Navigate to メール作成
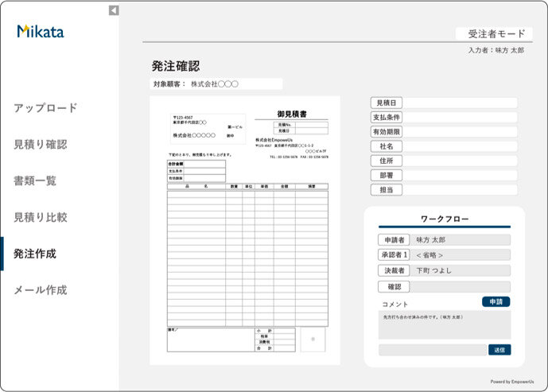548x392 pixels. tap(41, 290)
